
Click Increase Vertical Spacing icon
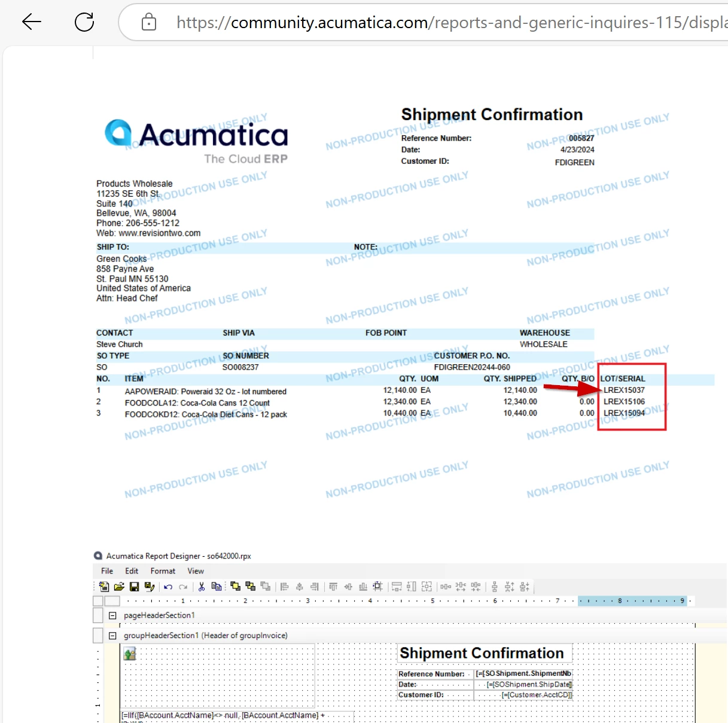point(509,587)
